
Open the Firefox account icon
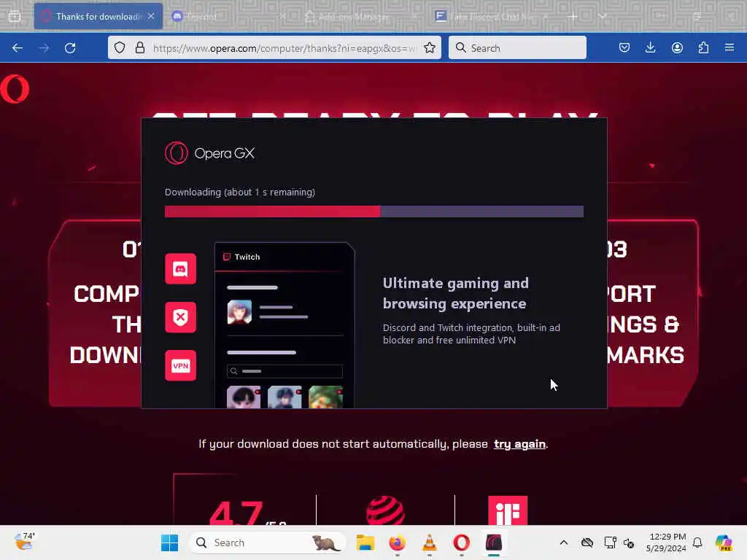coord(677,47)
